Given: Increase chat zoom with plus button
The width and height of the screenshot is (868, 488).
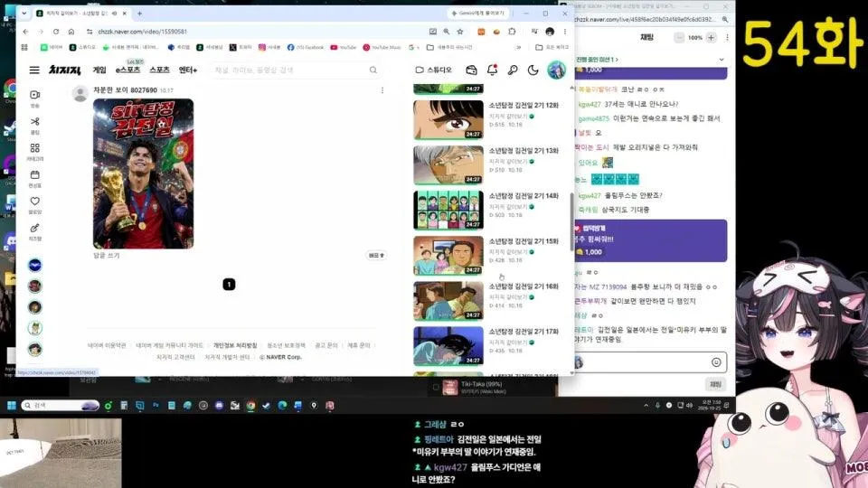Looking at the screenshot, I should coord(712,38).
